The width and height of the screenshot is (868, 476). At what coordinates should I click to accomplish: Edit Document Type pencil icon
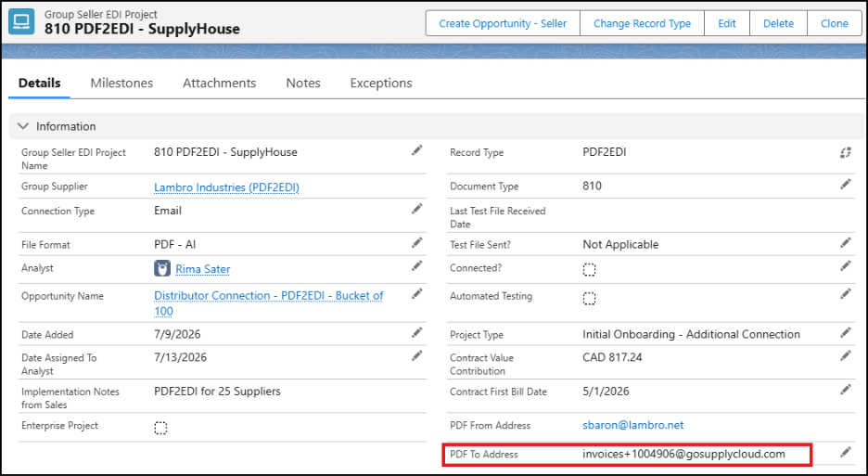[x=846, y=184]
